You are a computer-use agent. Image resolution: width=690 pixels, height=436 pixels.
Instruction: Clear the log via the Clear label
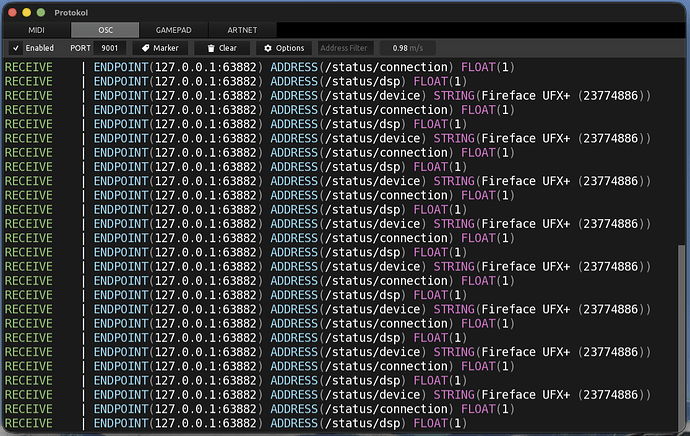228,48
